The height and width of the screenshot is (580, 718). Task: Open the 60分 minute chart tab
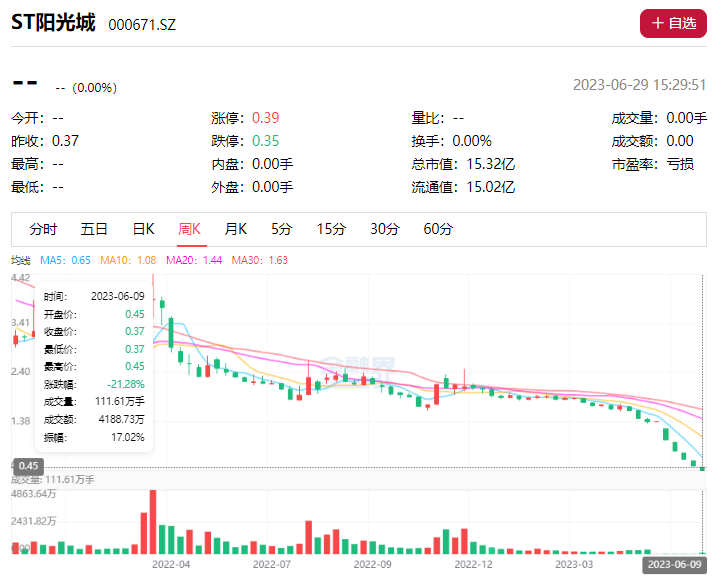click(x=438, y=229)
